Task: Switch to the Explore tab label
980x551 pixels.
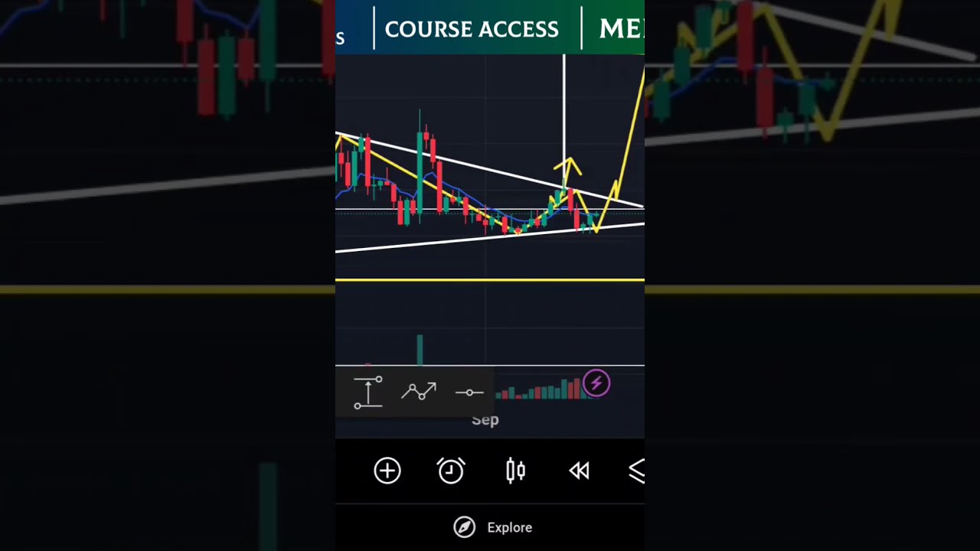Action: 510,527
